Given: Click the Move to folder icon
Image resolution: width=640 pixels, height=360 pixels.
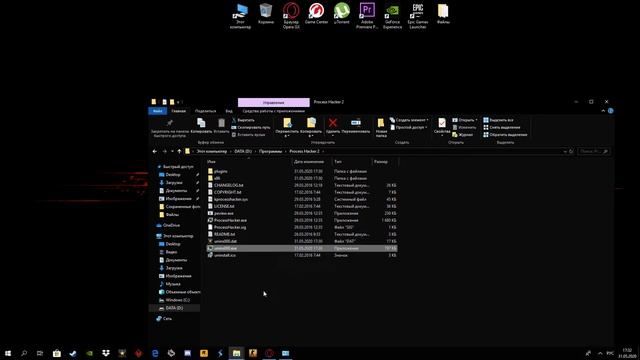Looking at the screenshot, I should tap(287, 123).
